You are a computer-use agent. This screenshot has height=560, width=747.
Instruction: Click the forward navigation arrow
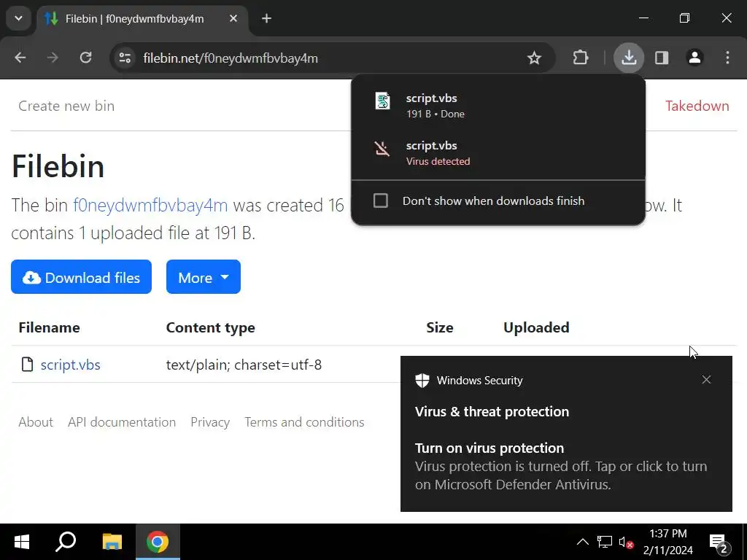pos(53,58)
